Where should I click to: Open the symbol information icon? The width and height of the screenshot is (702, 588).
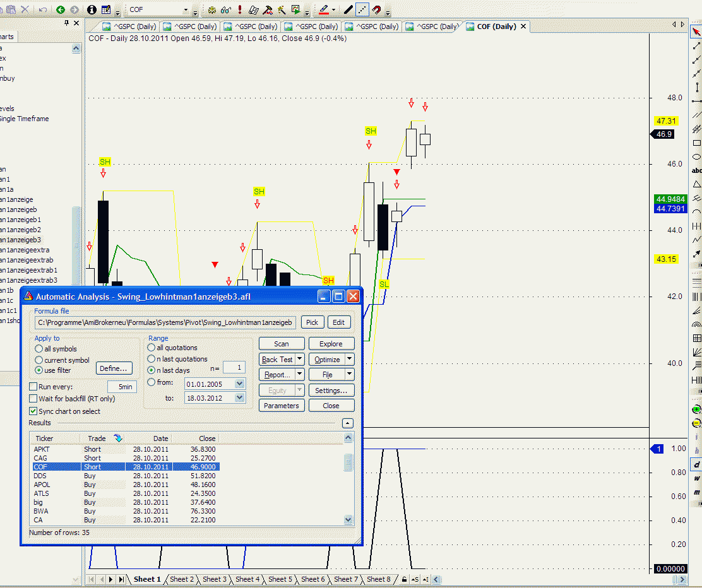92,9
